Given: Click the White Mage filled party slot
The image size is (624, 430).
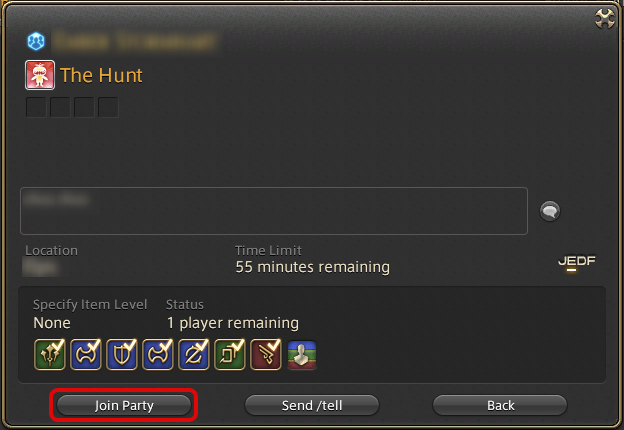Looking at the screenshot, I should point(50,354).
